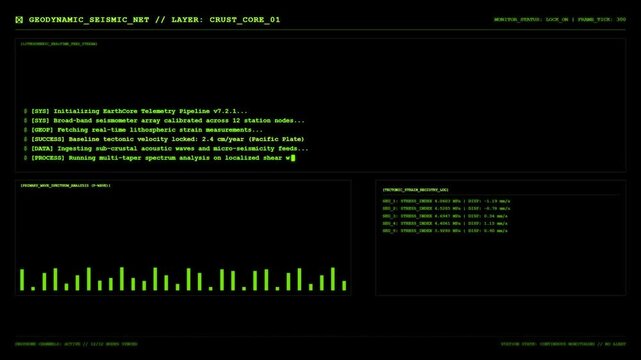The width and height of the screenshot is (641, 360).
Task: Click the bottom-right station state status text
Action: [x=563, y=344]
